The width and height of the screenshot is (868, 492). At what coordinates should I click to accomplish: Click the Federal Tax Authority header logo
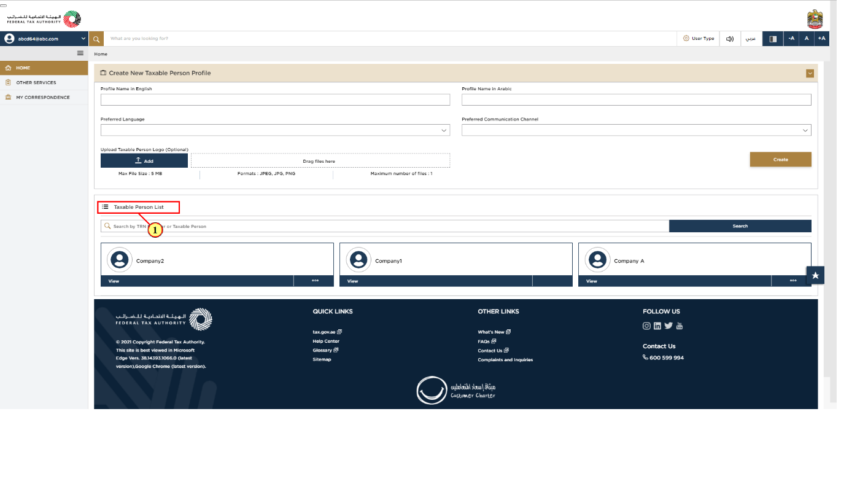click(44, 18)
